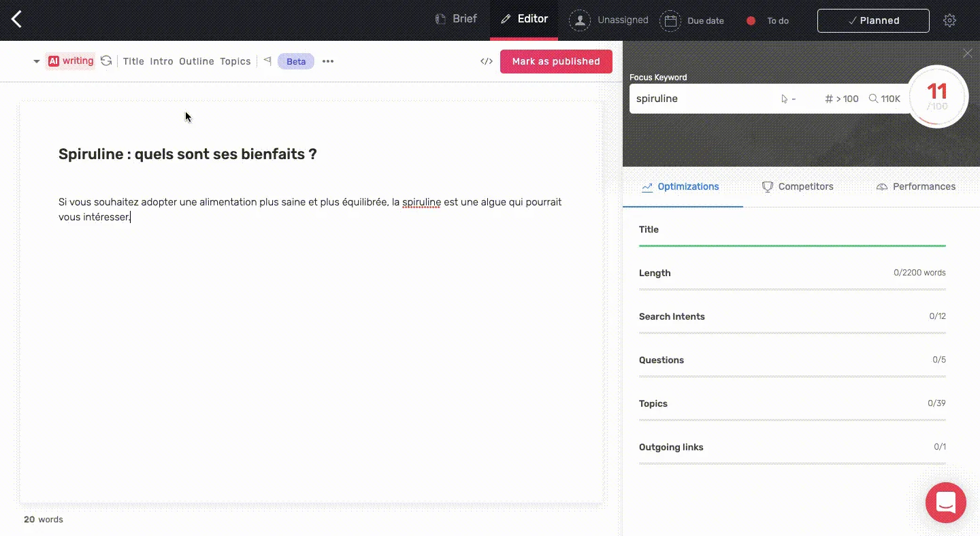Image resolution: width=980 pixels, height=536 pixels.
Task: Click the underlined word spiruline in paragraph
Action: [x=421, y=202]
